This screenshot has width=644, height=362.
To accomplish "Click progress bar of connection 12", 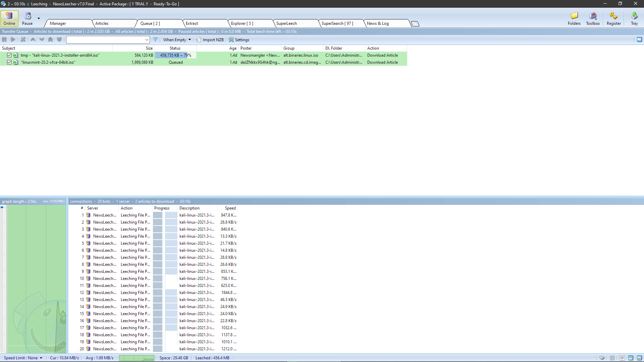I will (x=165, y=293).
